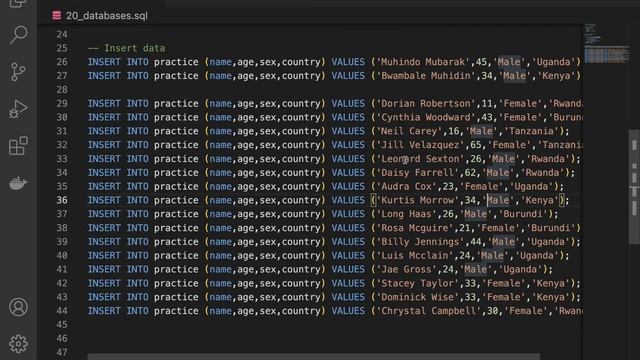Open the Docker panel icon
Viewport: 640px width, 360px height.
pos(18,183)
